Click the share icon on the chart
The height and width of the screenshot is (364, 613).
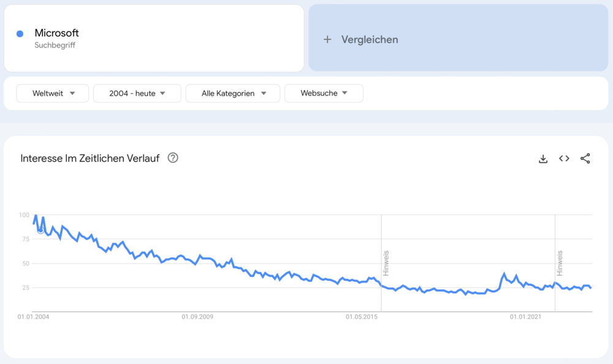585,159
